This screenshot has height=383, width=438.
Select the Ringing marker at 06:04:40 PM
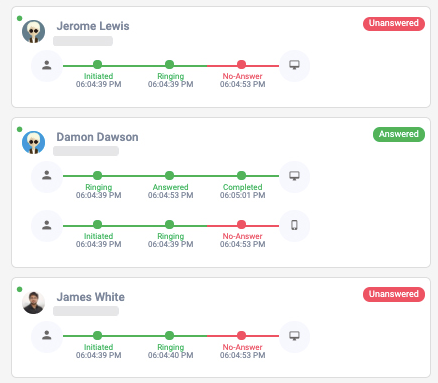170,336
